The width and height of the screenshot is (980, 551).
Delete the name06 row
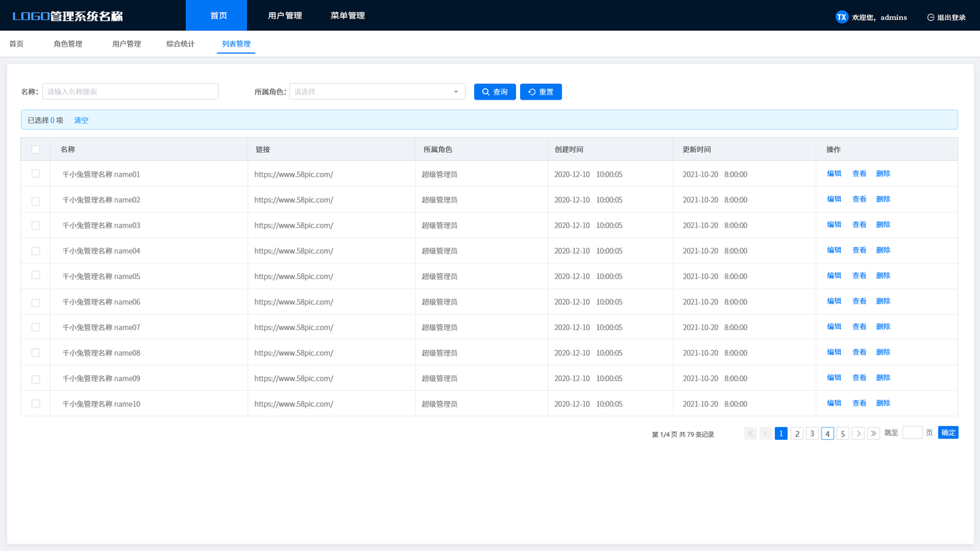tap(883, 301)
